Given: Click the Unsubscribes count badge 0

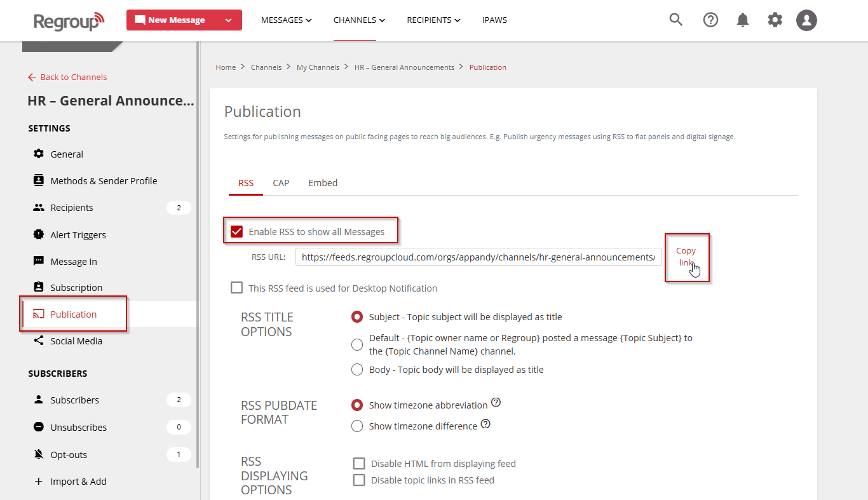Looking at the screenshot, I should 179,427.
